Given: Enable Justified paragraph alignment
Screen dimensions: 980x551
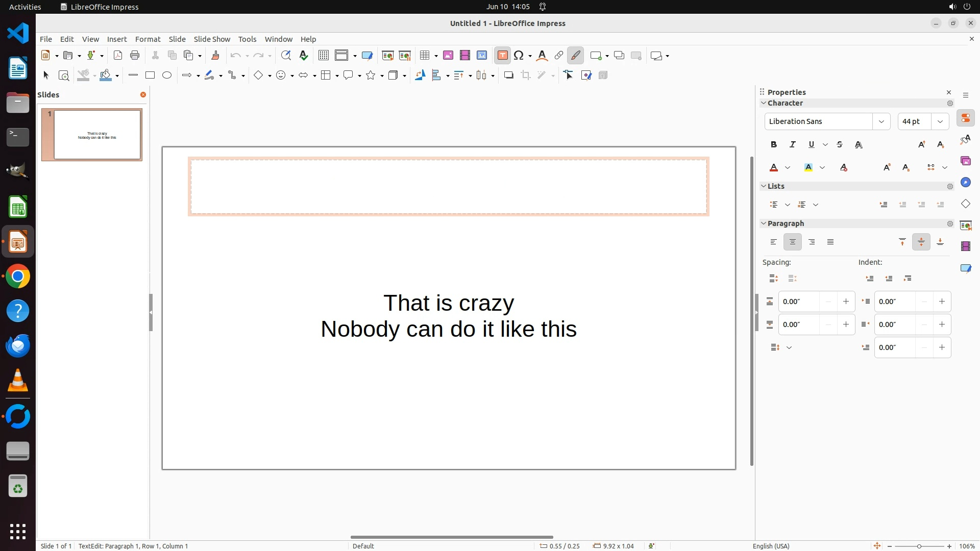Looking at the screenshot, I should tap(830, 242).
